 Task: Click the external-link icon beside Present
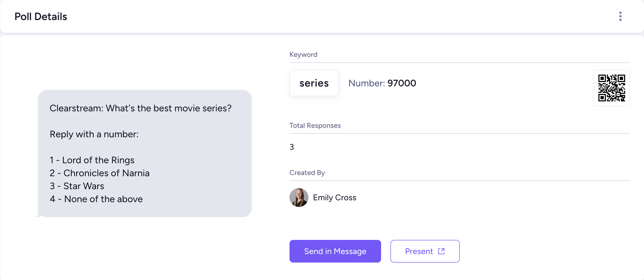[441, 251]
